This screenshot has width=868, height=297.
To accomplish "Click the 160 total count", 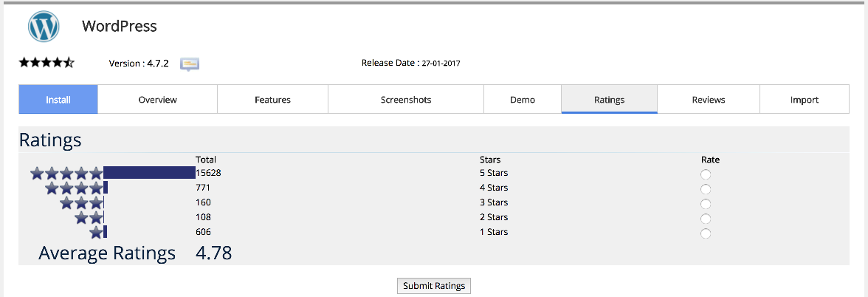I will (x=203, y=202).
